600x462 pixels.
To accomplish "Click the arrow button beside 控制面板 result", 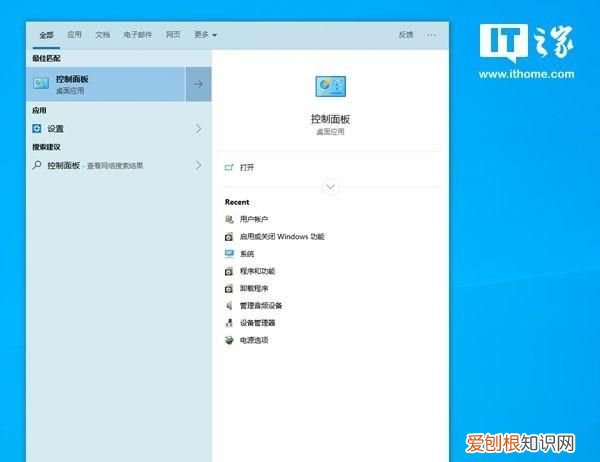I will (x=199, y=84).
